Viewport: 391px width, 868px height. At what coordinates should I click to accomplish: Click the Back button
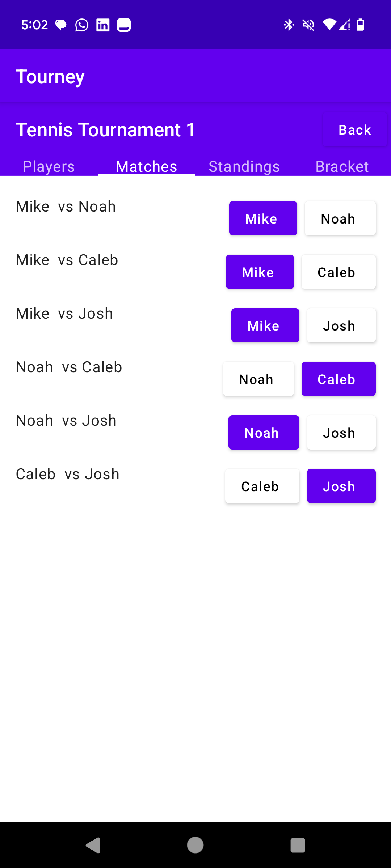click(355, 130)
